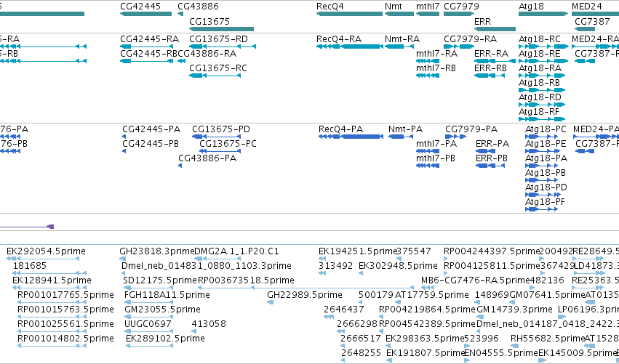Viewport: 619px width, 364px height.
Task: Click the mthl7-PB protein label
Action: (436, 158)
